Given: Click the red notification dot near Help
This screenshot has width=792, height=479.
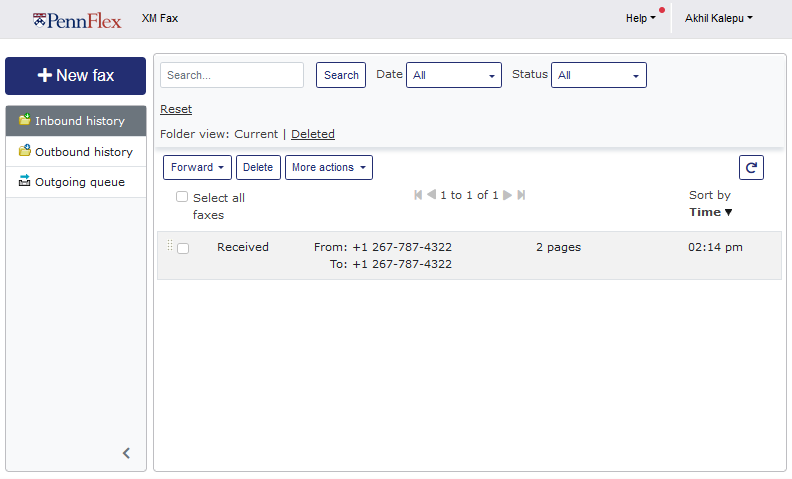Looking at the screenshot, I should tap(662, 10).
